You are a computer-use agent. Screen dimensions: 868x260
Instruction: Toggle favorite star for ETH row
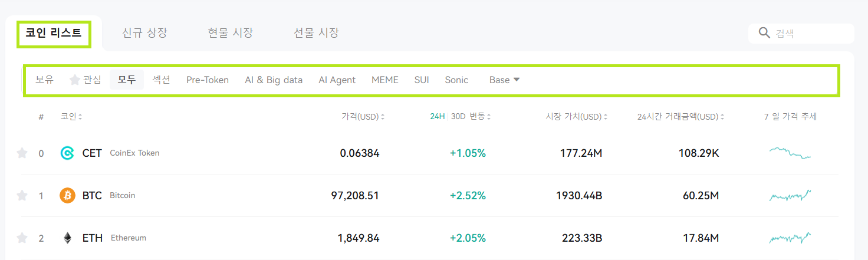click(22, 238)
